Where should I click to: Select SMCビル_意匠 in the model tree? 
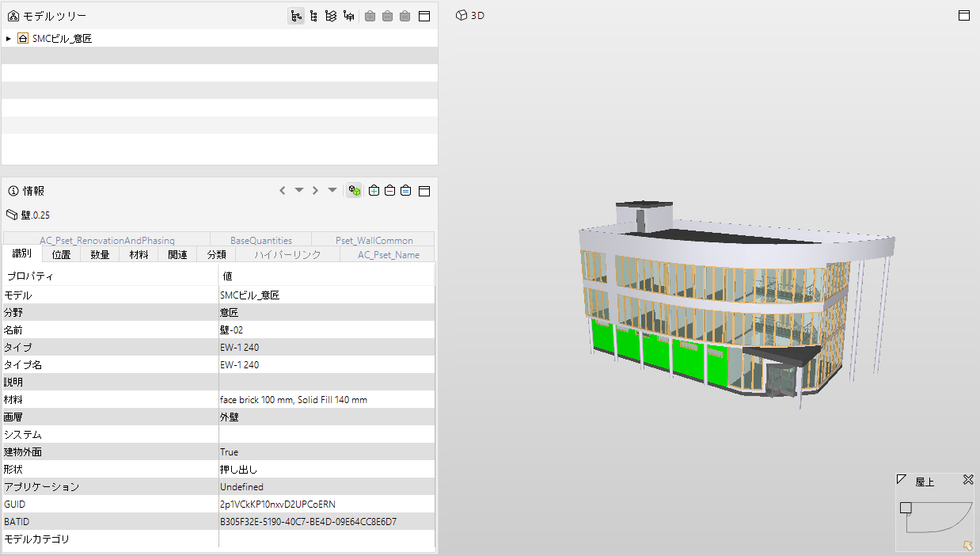[x=62, y=38]
